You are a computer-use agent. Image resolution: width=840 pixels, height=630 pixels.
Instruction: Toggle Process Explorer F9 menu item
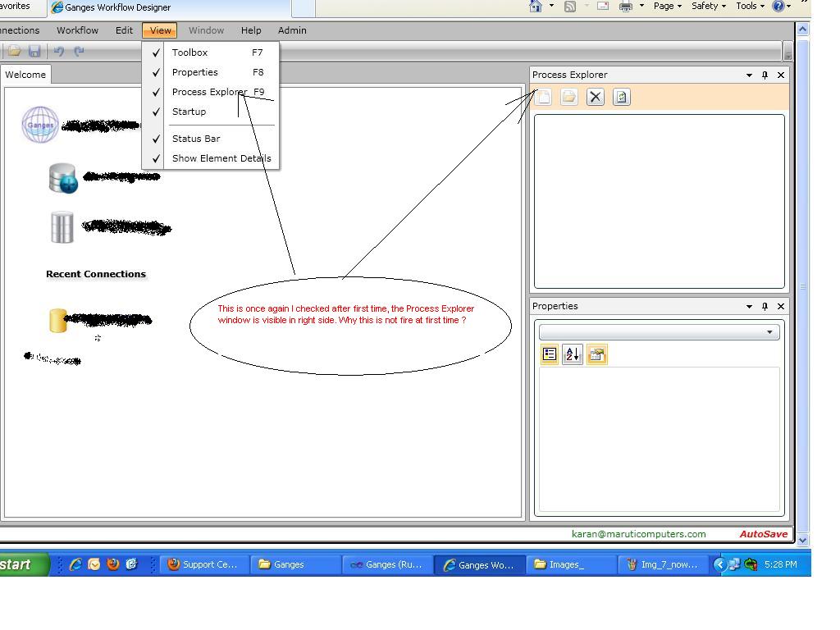point(211,92)
